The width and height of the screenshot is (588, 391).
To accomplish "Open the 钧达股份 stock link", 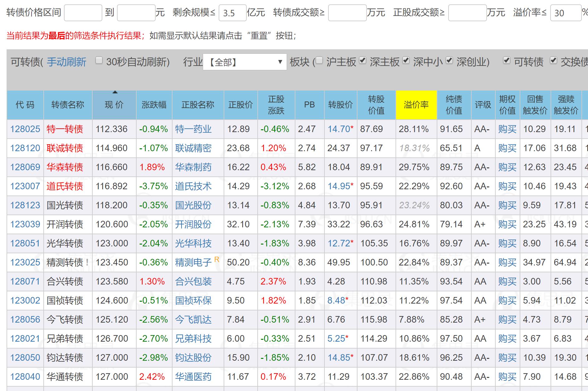I will pyautogui.click(x=193, y=358).
